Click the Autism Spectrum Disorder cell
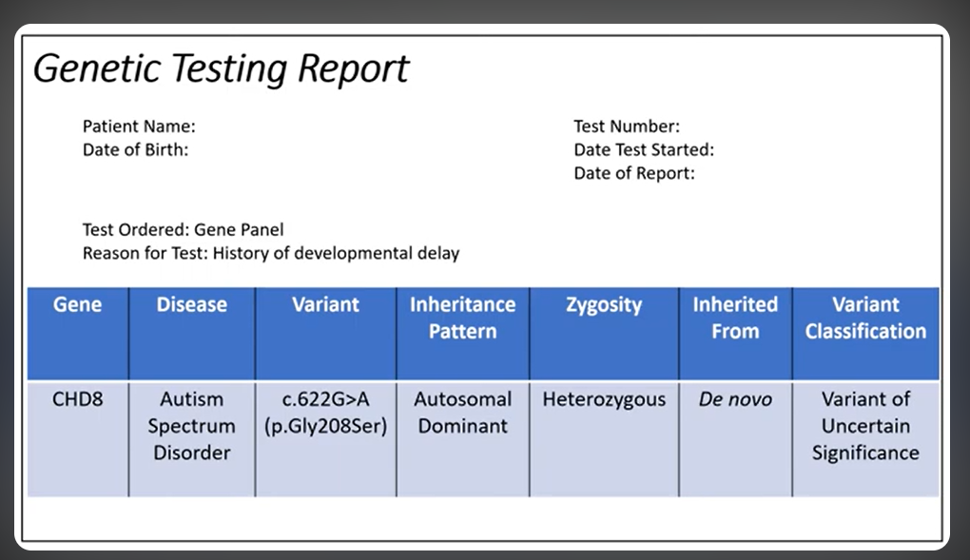Image resolution: width=970 pixels, height=560 pixels. [x=191, y=426]
